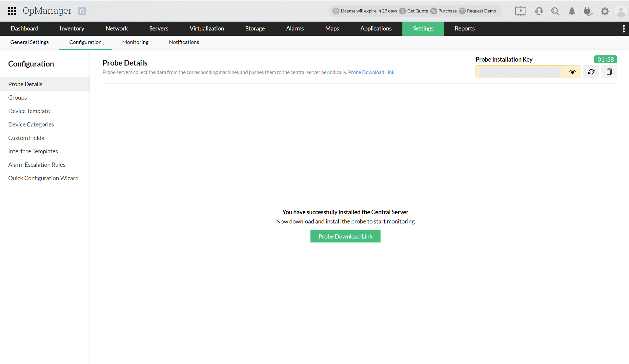Click the license expiry icon
Screen dimensions: 629x364
336,11
